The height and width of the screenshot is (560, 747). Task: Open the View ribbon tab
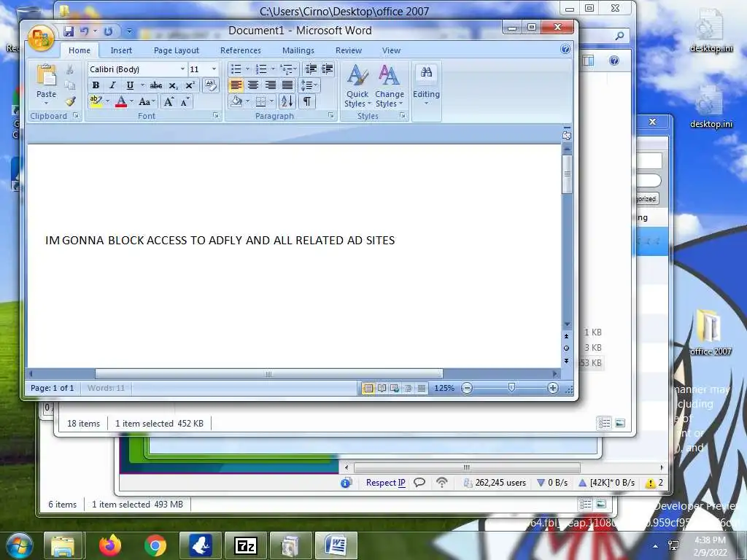[391, 50]
